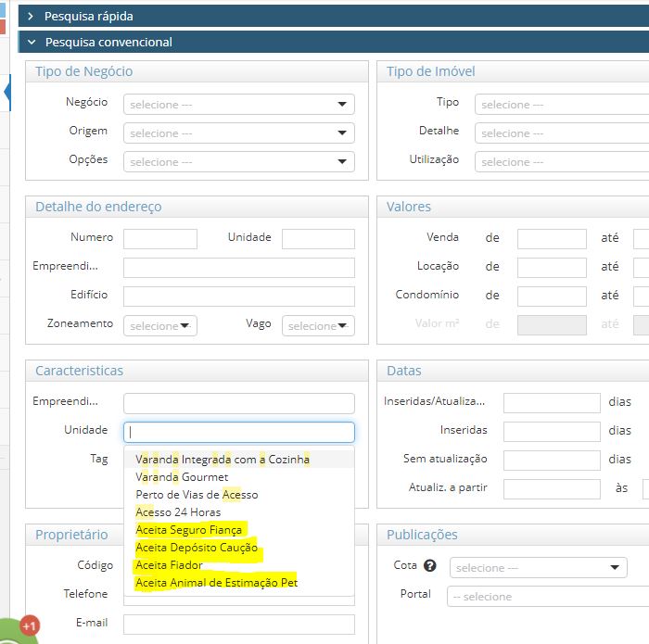This screenshot has width=649, height=644.
Task: Open the Negócio dropdown
Action: pyautogui.click(x=238, y=105)
